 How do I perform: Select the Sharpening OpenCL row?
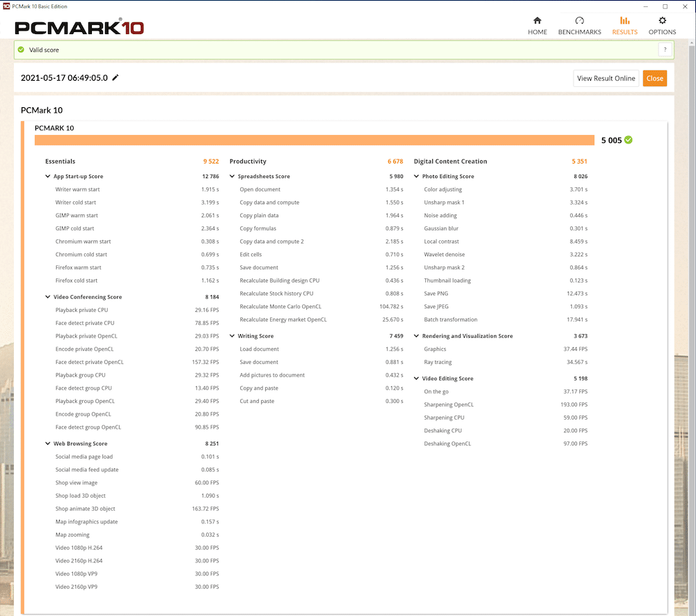click(x=505, y=404)
